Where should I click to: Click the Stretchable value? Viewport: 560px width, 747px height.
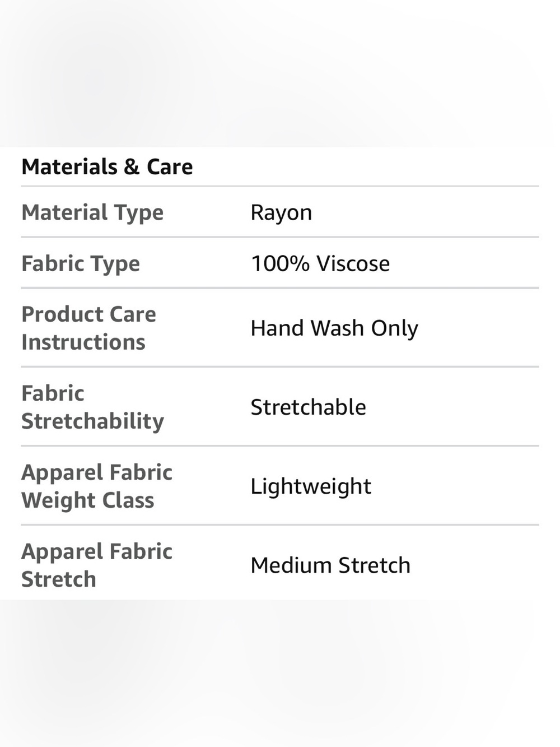[x=308, y=407]
